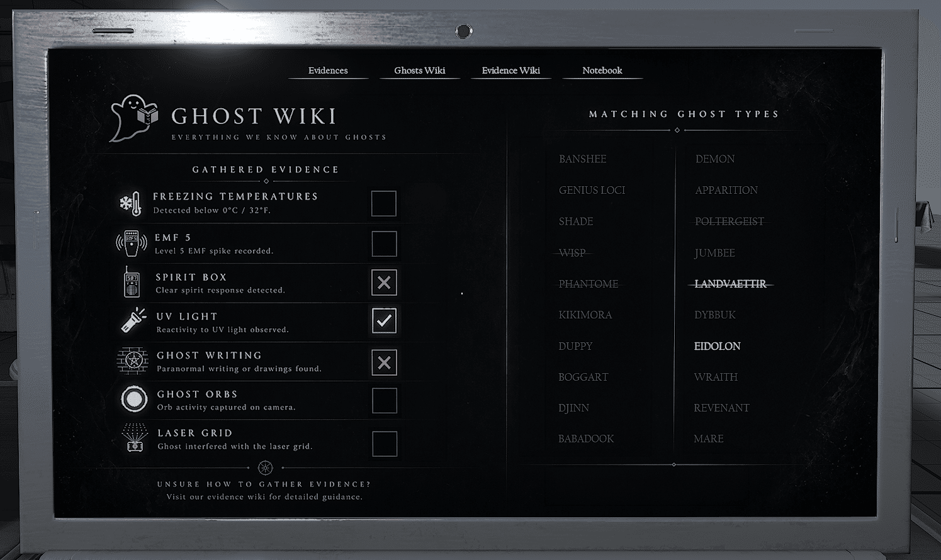Open the Wraith ghost entry
This screenshot has width=941, height=560.
(716, 377)
